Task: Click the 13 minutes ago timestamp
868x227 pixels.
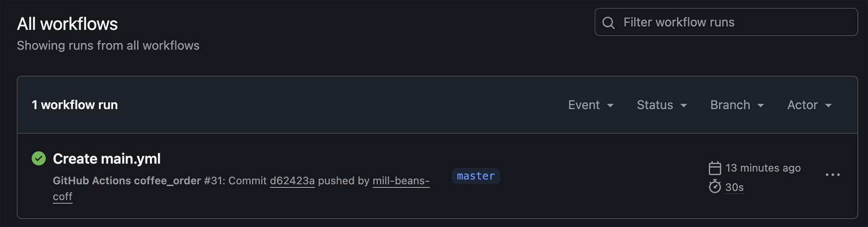Action: (763, 168)
